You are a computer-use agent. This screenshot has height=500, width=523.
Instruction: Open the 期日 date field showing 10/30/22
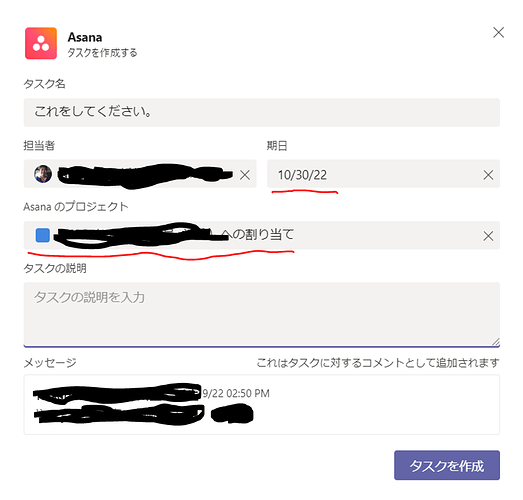pyautogui.click(x=383, y=173)
